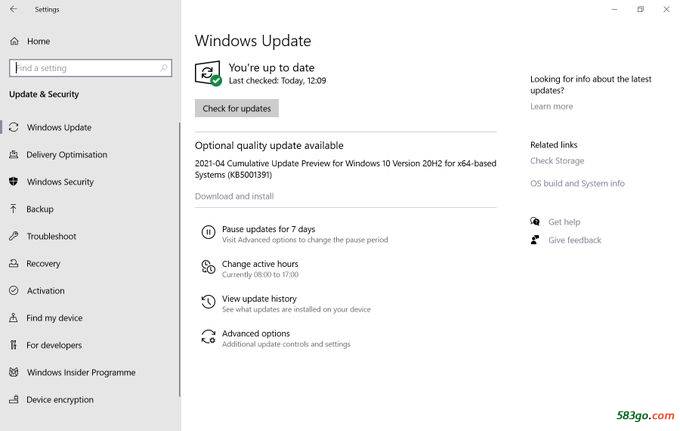This screenshot has height=431, width=680.
Task: Click the For developers icon
Action: pos(14,345)
